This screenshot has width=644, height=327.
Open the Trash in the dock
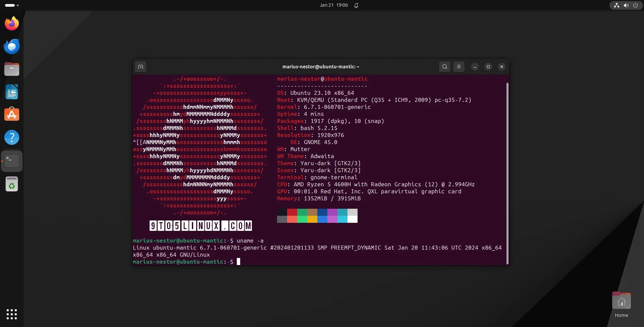click(12, 184)
